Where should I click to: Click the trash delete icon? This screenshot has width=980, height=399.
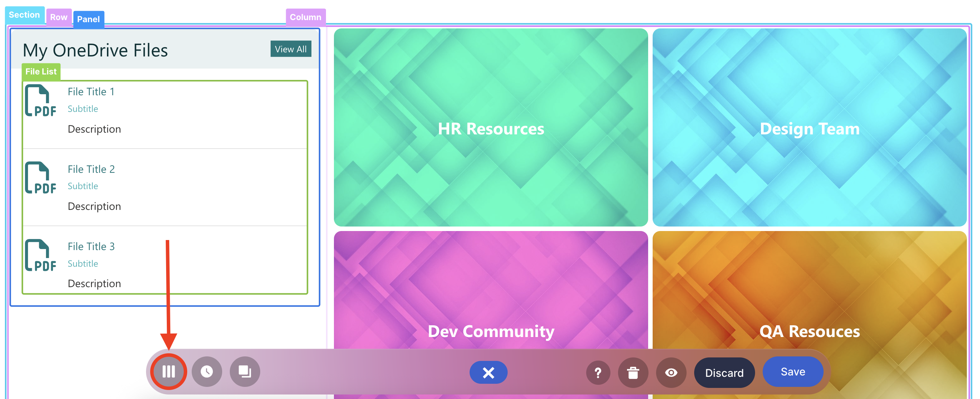coord(633,372)
